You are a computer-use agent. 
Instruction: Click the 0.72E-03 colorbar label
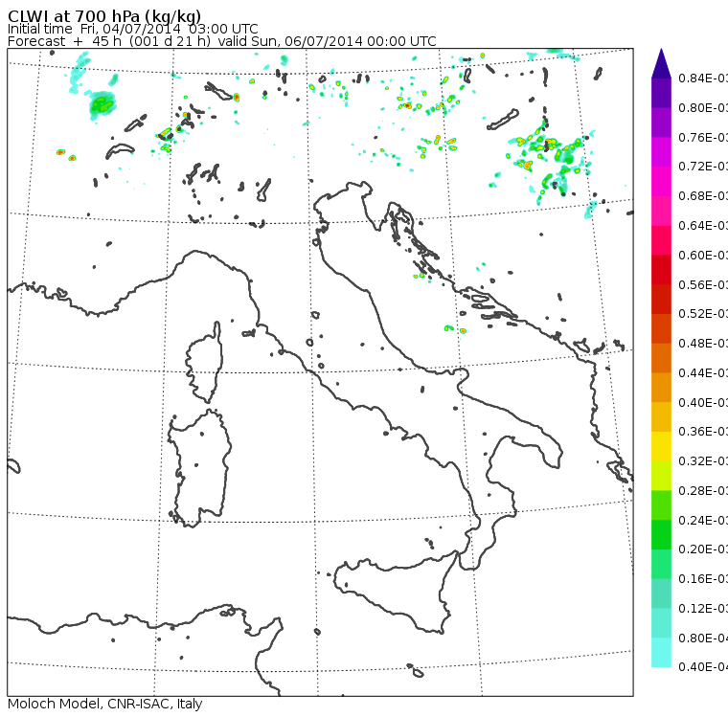click(x=703, y=167)
